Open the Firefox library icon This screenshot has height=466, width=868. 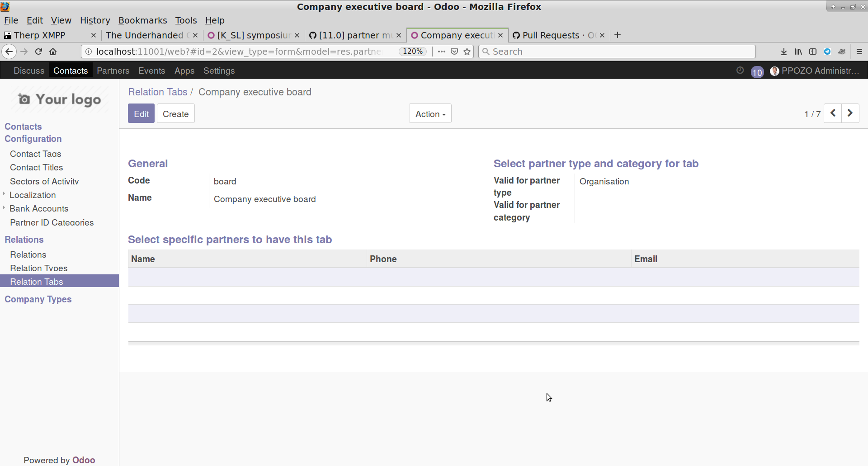(x=798, y=52)
